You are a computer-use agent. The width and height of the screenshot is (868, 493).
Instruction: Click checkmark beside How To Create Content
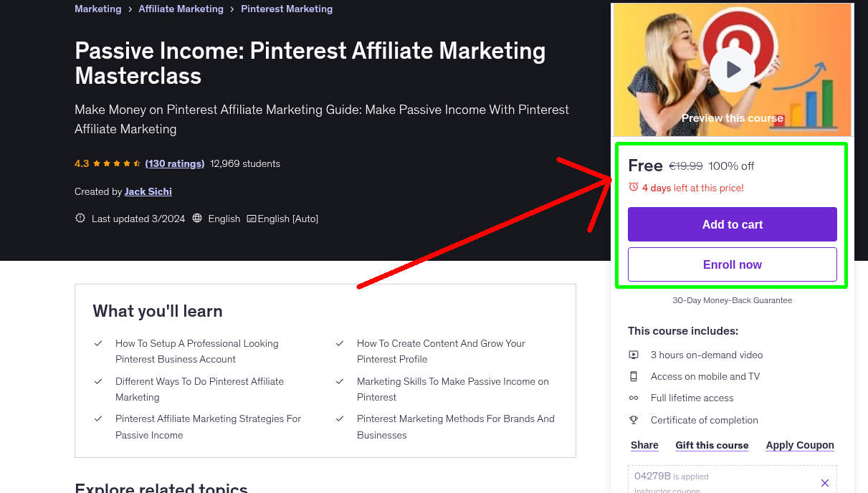click(340, 343)
